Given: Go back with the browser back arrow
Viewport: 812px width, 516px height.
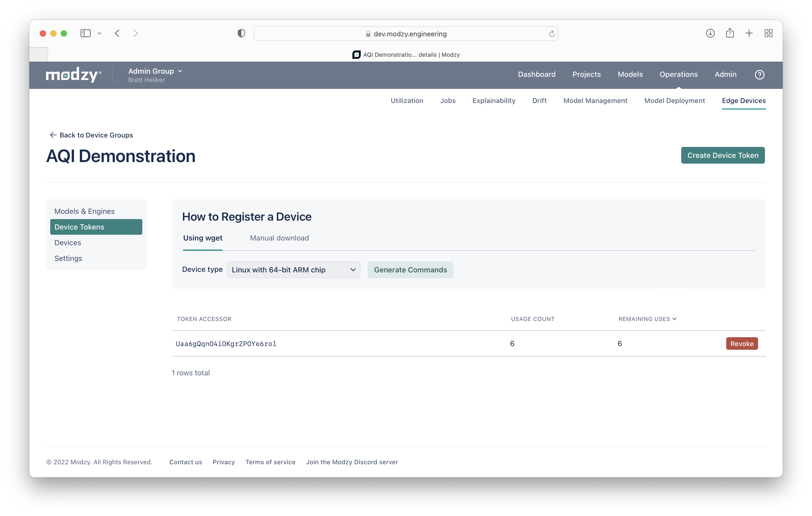Looking at the screenshot, I should [117, 33].
